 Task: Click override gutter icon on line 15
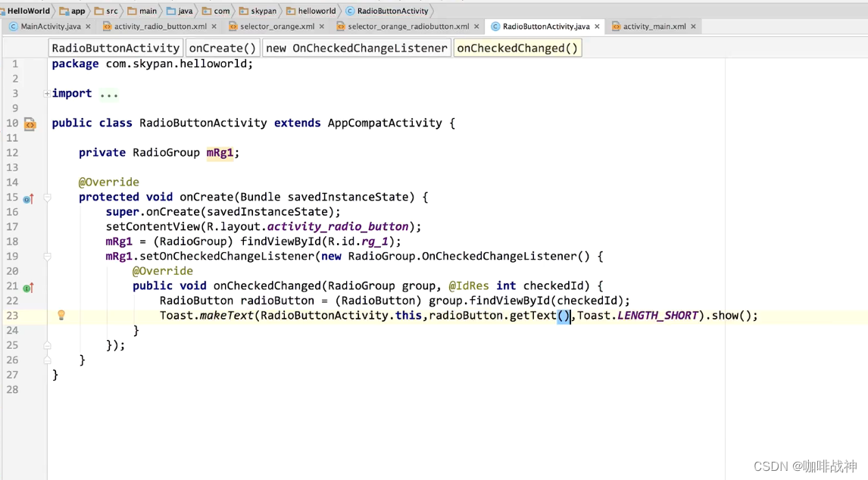point(28,198)
